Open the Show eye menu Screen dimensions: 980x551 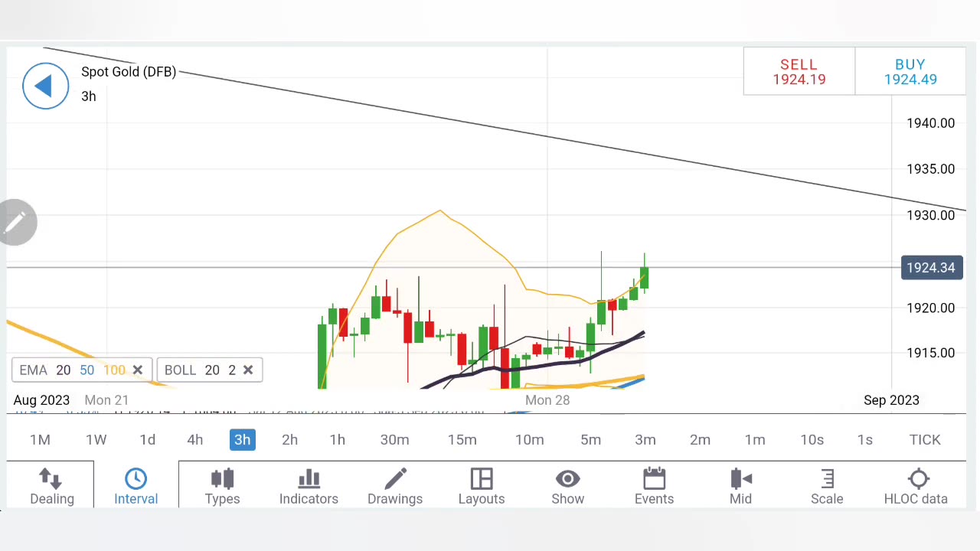tap(568, 487)
